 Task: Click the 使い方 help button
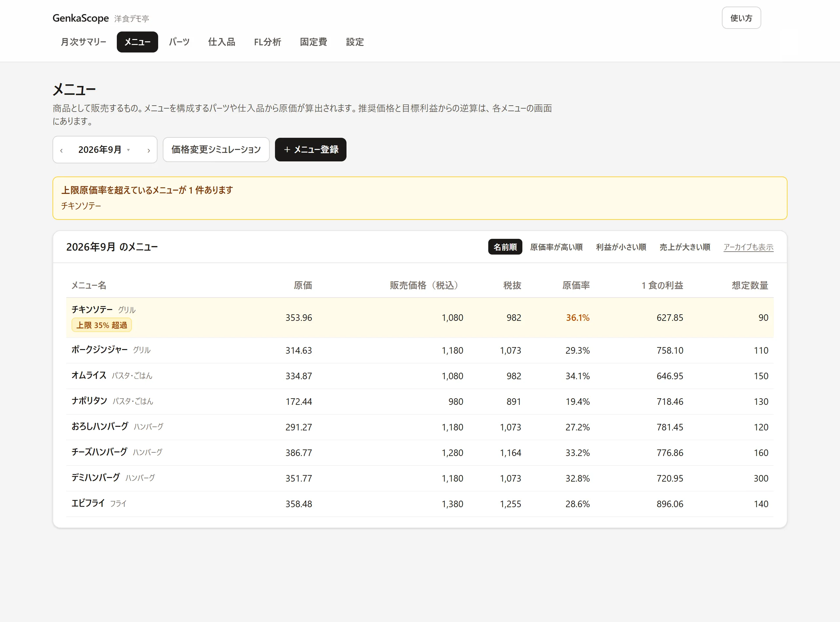point(741,18)
